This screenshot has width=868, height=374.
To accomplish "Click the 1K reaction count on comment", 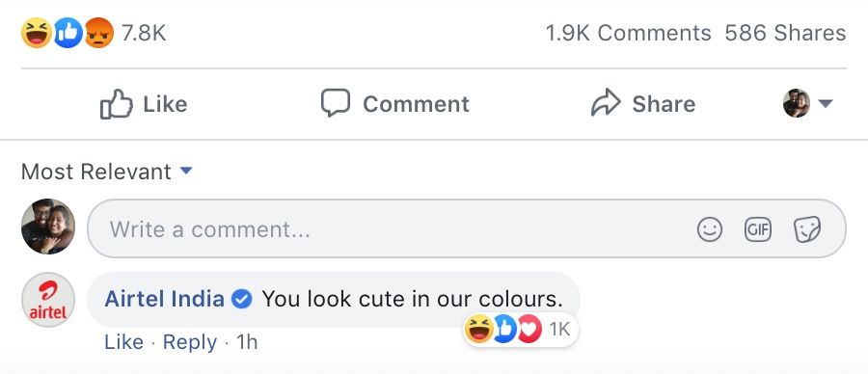I will [x=559, y=330].
